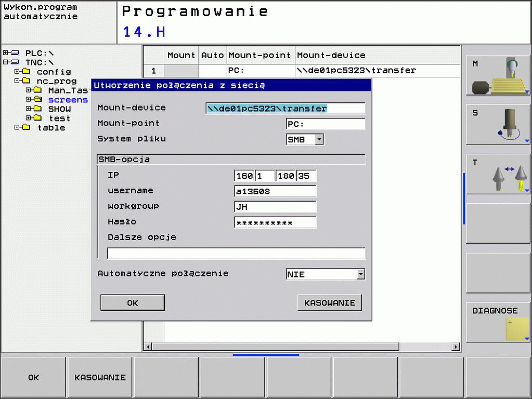The height and width of the screenshot is (399, 532).
Task: Click the TNC:\ drive icon
Action: (15, 62)
